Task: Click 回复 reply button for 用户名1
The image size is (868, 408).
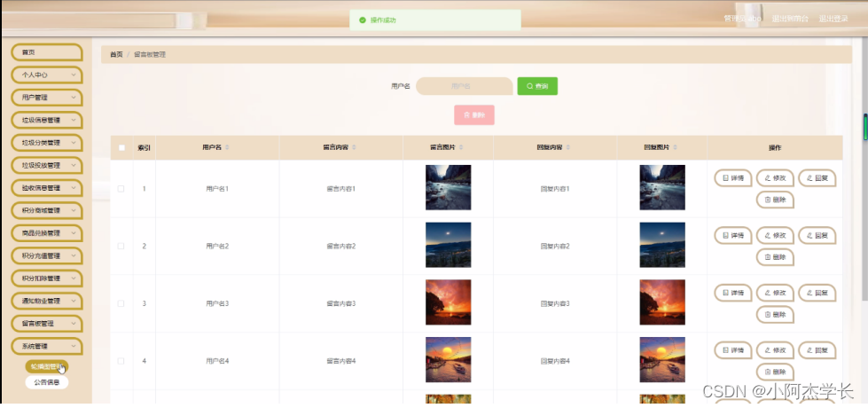Action: [817, 178]
